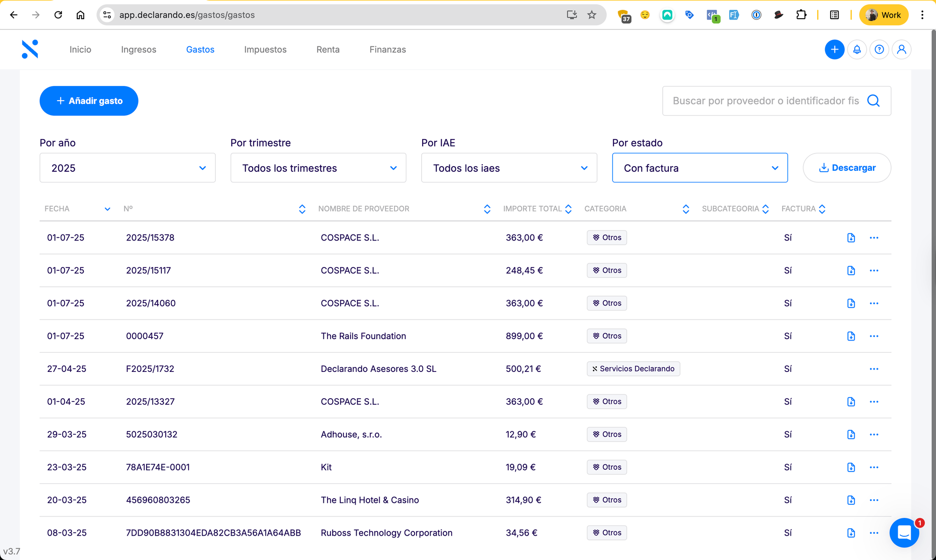Open user profile icon
936x560 pixels.
901,50
